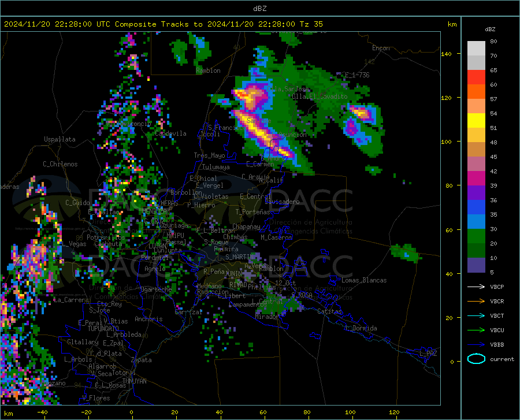Click '100' on the vertical km axis
The image size is (520, 420).
[x=447, y=142]
